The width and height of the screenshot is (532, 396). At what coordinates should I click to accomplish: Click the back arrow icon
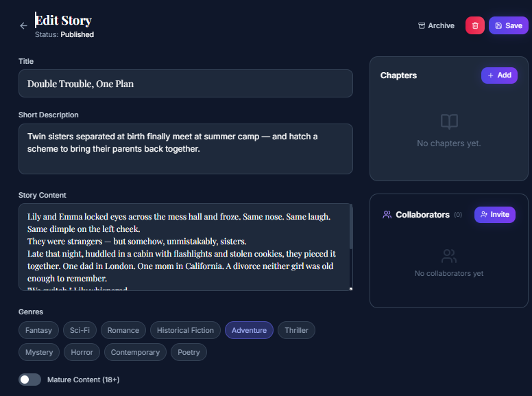23,25
